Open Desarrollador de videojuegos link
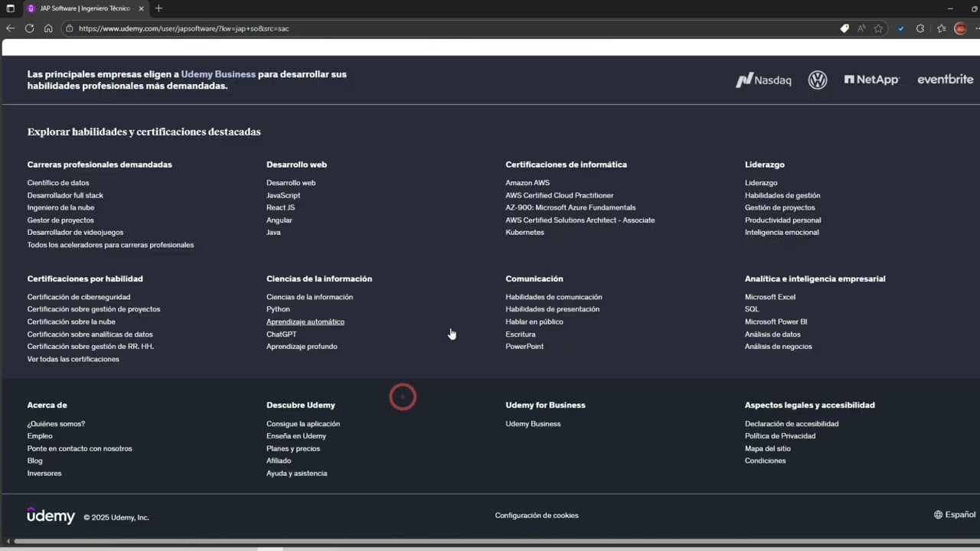980x551 pixels. [x=75, y=233]
